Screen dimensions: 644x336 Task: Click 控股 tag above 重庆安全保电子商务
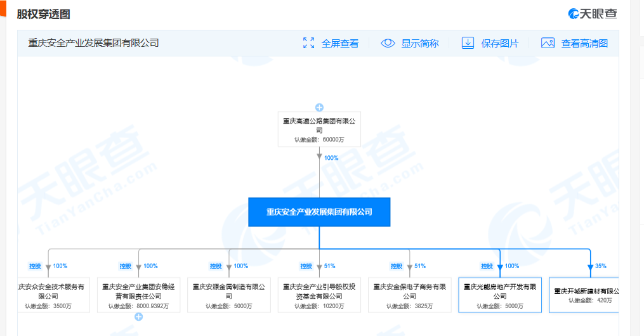(397, 266)
